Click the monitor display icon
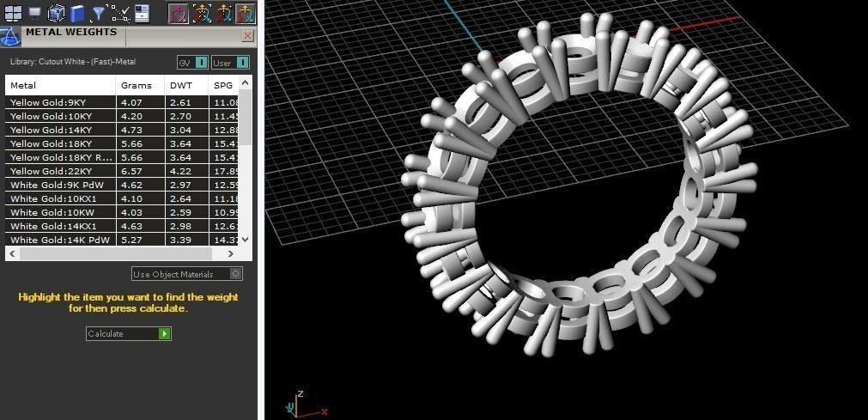 (35, 13)
